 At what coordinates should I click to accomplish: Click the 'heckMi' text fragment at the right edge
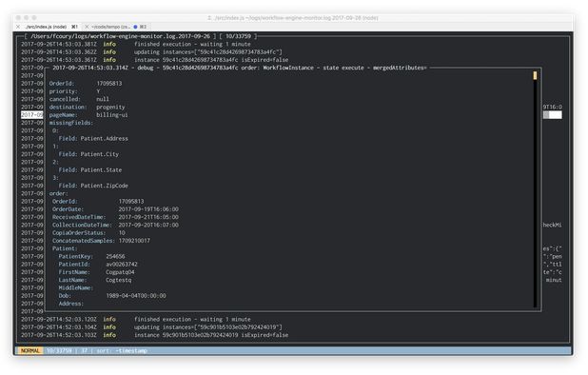pyautogui.click(x=553, y=225)
